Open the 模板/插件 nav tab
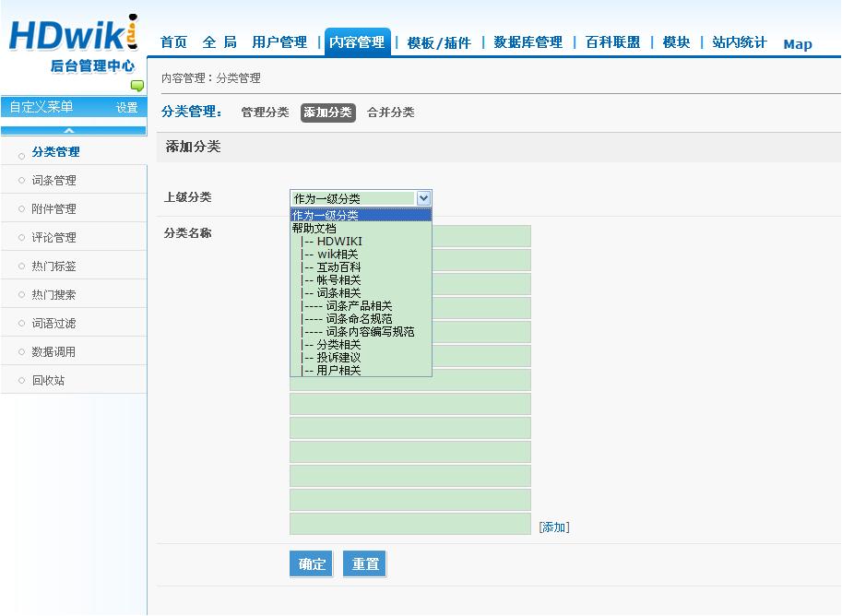 point(439,42)
